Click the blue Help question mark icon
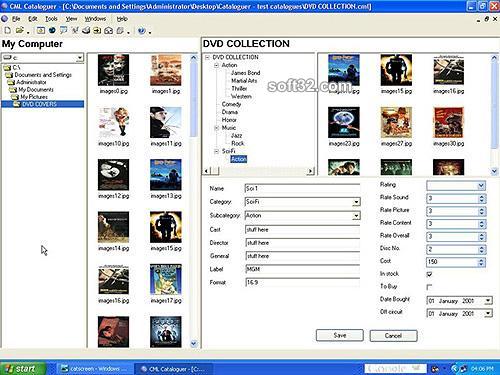Viewport: 500px width, 375px height. (141, 31)
